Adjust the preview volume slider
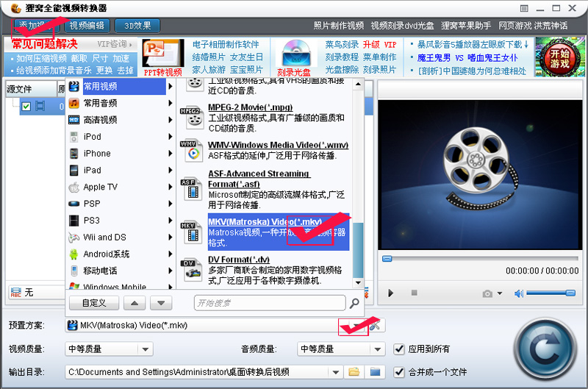 pyautogui.click(x=551, y=293)
